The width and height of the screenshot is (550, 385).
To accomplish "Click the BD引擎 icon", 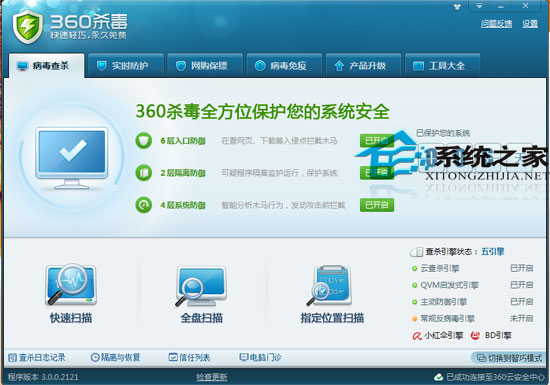I will click(x=475, y=336).
